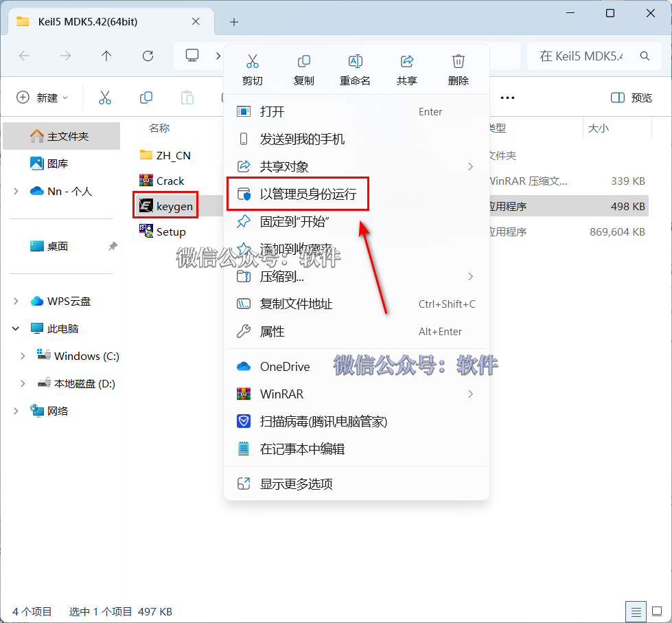672x623 pixels.
Task: Open 属性 from the context menu
Action: pyautogui.click(x=356, y=332)
